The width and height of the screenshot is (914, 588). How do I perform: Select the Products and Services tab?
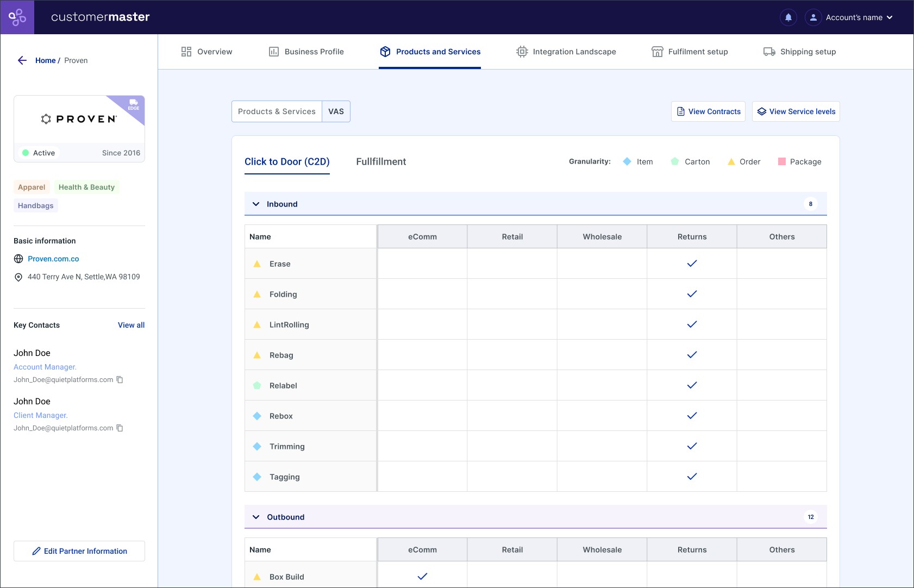(x=430, y=52)
